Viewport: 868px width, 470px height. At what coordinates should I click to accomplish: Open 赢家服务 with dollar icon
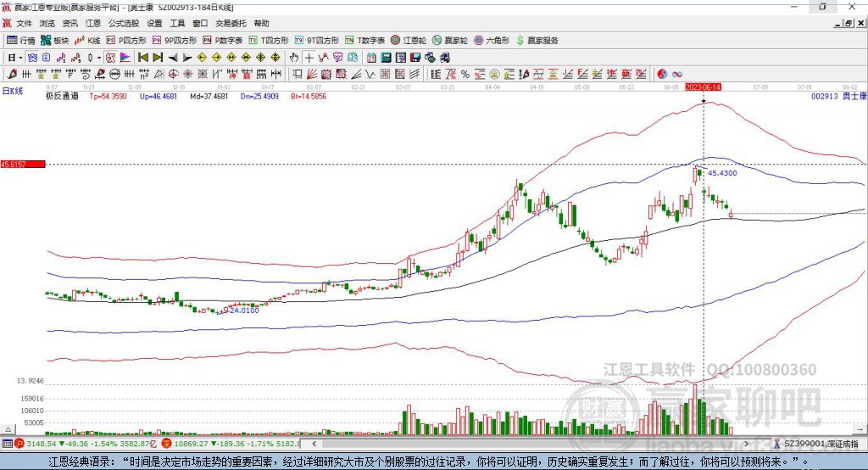coord(537,41)
